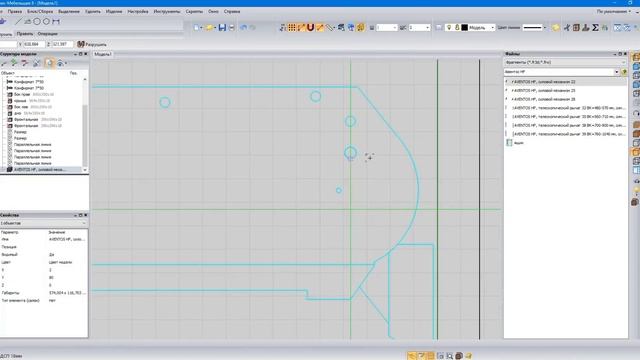This screenshot has height=360, width=640.
Task: Select AVENTOS HF силовой механизм 25 file
Action: pyautogui.click(x=544, y=90)
